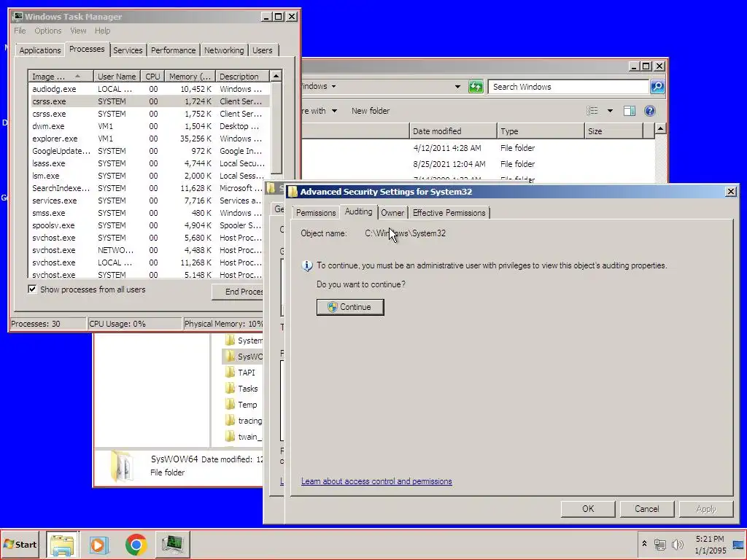
Task: Toggle Show processes from all users checkbox
Action: point(32,289)
